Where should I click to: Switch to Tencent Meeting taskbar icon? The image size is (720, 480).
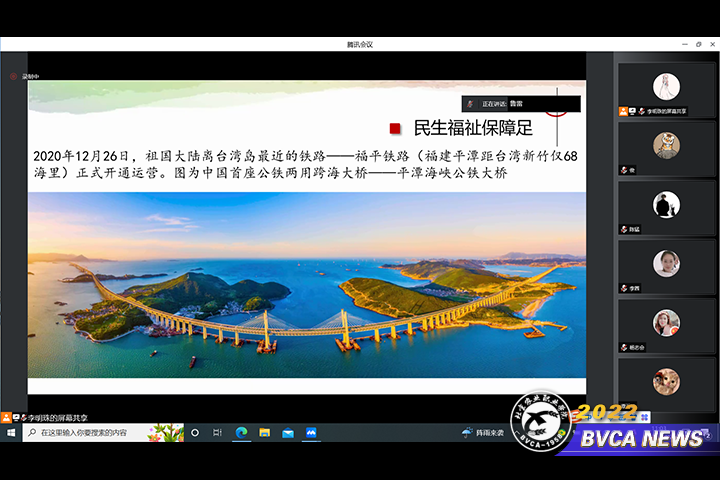pyautogui.click(x=311, y=433)
